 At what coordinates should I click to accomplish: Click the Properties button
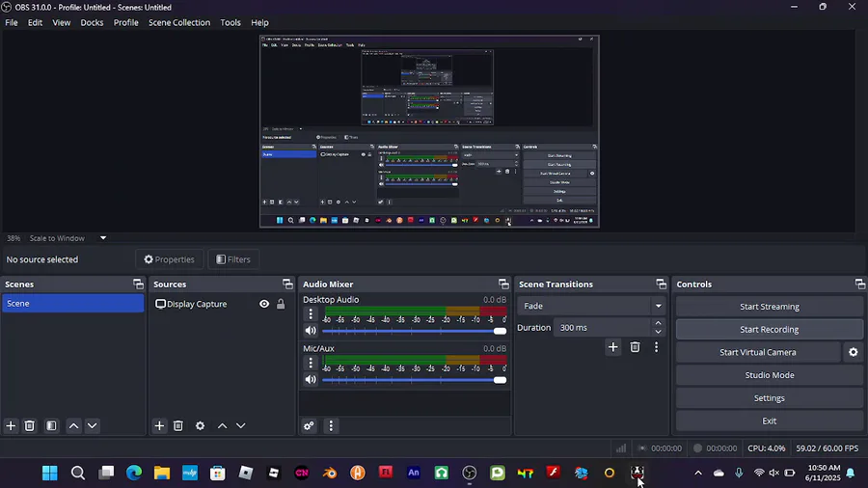[170, 259]
